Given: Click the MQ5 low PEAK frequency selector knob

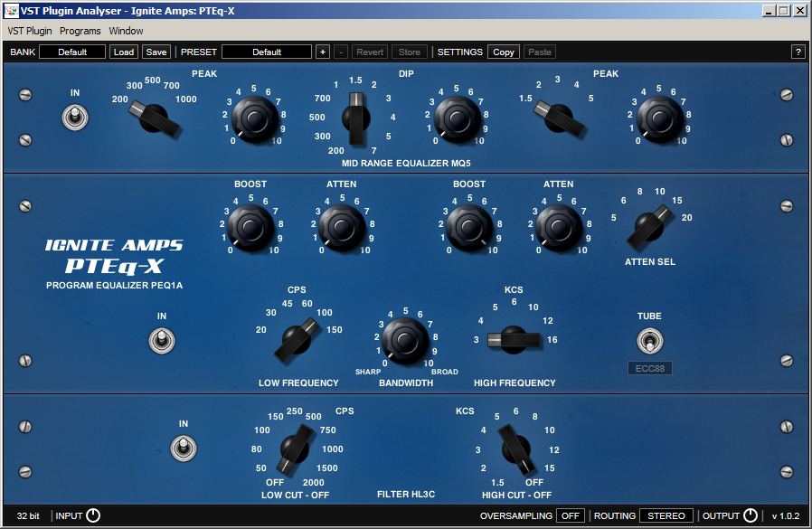Looking at the screenshot, I should click(154, 118).
